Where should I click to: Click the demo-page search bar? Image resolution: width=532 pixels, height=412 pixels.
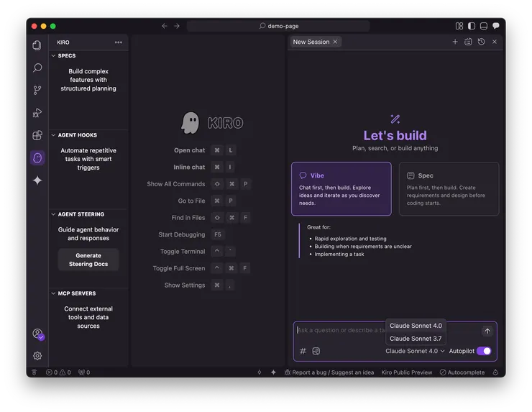(x=278, y=26)
